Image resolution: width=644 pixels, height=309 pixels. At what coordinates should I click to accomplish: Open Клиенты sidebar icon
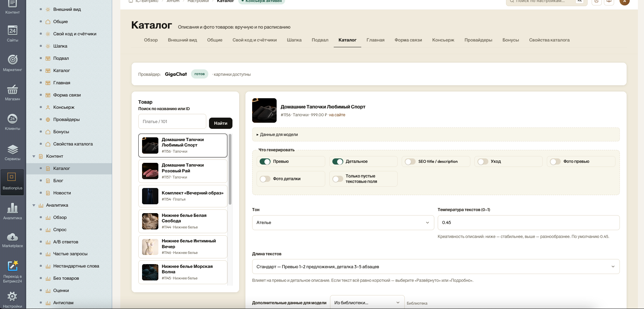[13, 119]
